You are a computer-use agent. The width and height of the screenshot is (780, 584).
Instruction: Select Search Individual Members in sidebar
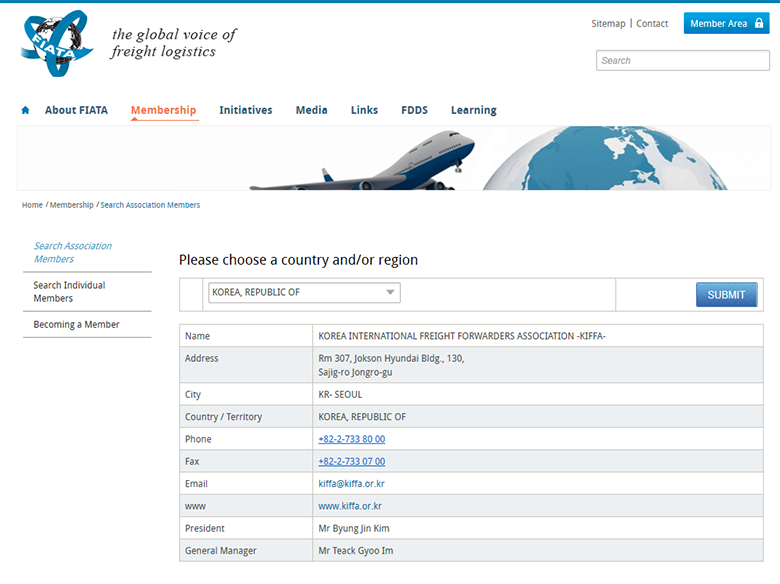tap(69, 292)
